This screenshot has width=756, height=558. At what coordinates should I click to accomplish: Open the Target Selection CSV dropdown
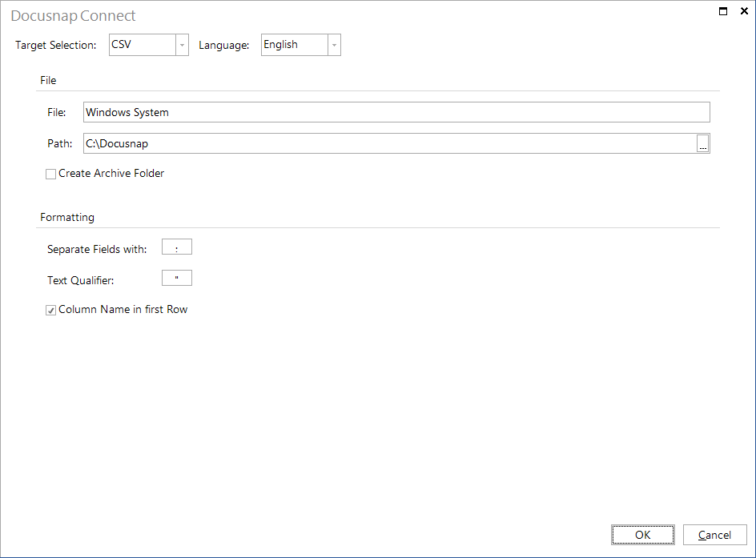click(x=148, y=45)
